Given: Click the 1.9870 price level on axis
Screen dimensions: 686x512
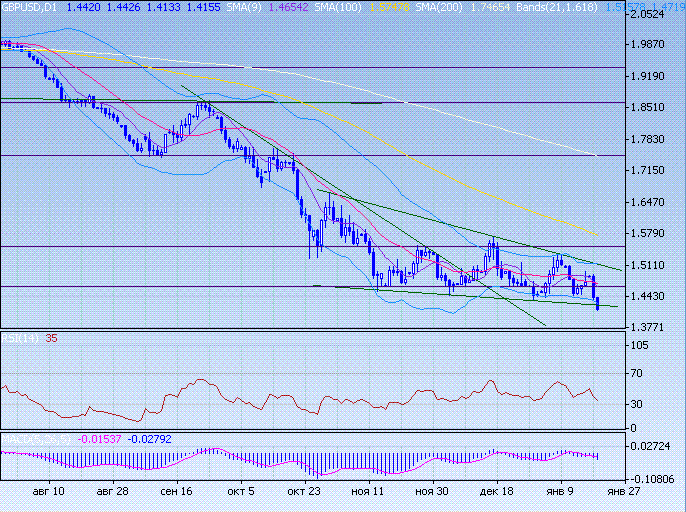Looking at the screenshot, I should pos(656,44).
